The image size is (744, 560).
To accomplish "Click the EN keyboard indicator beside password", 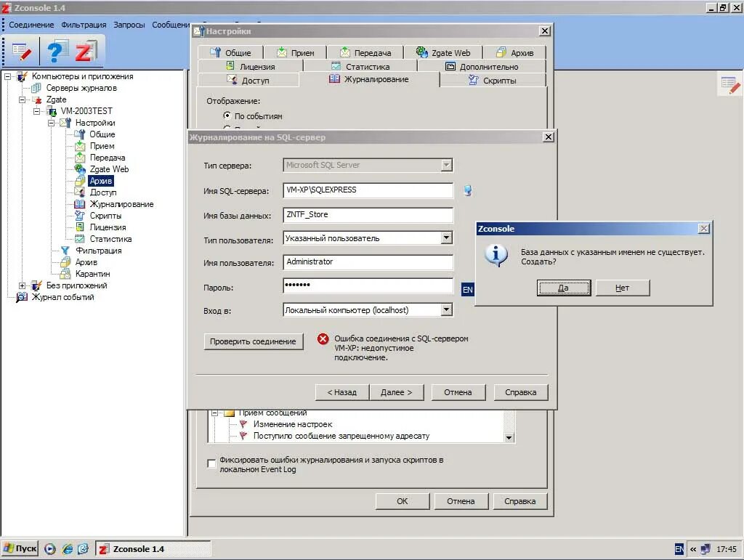I will [x=467, y=289].
